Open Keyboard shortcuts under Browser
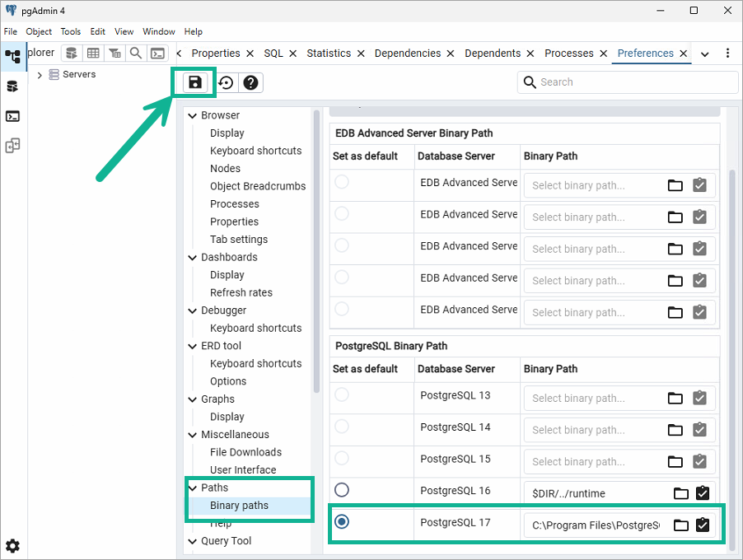 tap(256, 151)
